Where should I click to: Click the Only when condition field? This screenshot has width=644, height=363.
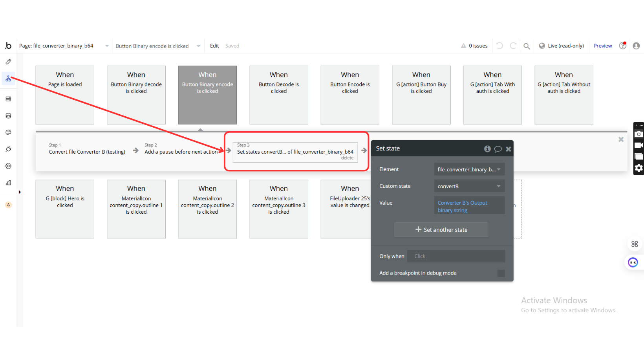456,256
